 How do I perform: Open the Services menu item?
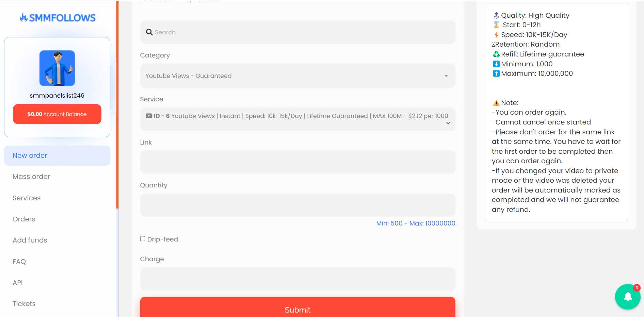[x=27, y=198]
